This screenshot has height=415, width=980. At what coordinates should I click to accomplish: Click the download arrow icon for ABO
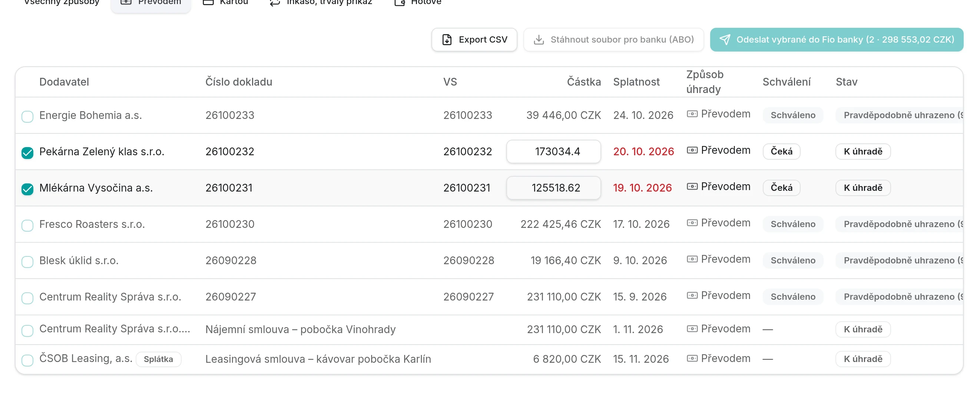pos(539,40)
